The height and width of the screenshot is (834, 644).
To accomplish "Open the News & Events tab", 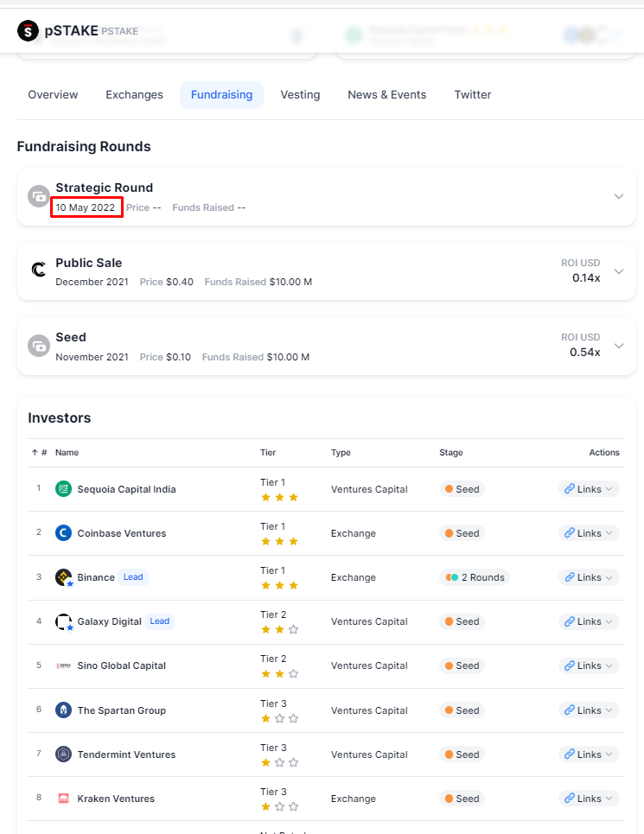I will click(387, 95).
